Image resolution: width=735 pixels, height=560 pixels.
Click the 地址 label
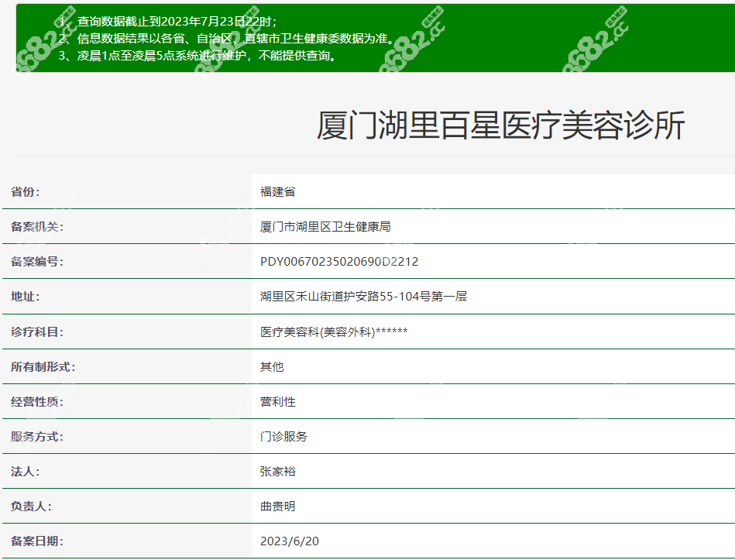coord(26,297)
